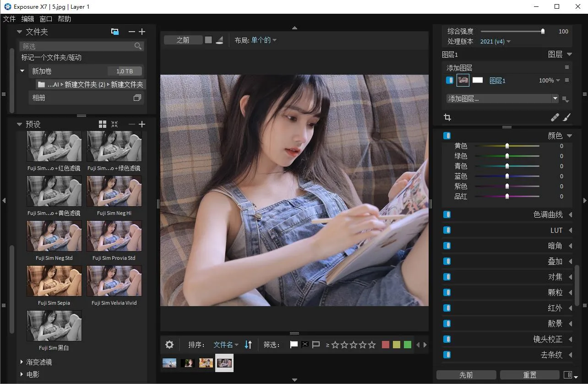Apply the Fuji Sim Sepia preset thumbnail
This screenshot has width=588, height=384.
[54, 281]
